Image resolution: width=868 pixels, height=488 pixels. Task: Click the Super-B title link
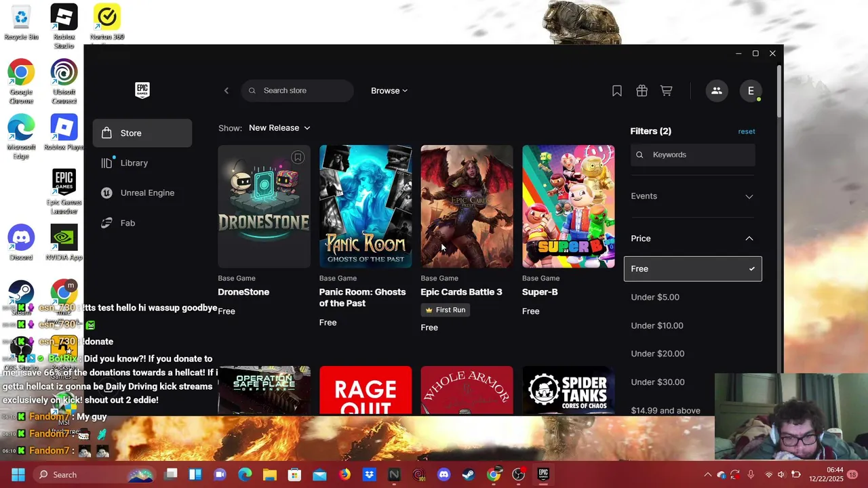click(540, 292)
